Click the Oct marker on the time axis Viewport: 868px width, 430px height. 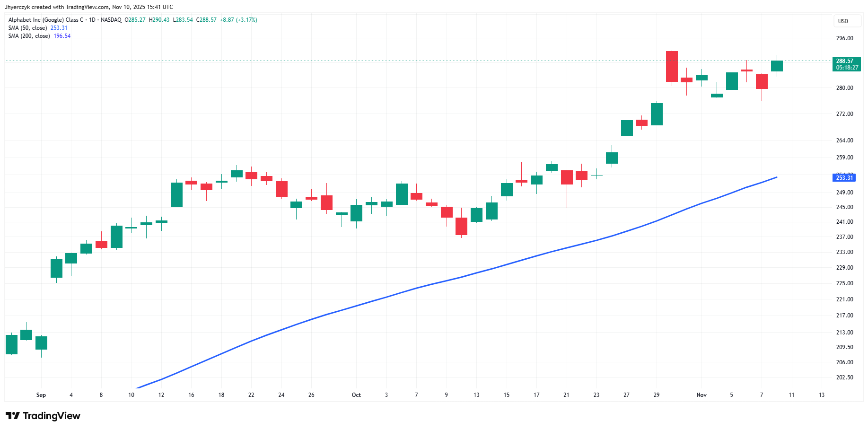click(356, 395)
